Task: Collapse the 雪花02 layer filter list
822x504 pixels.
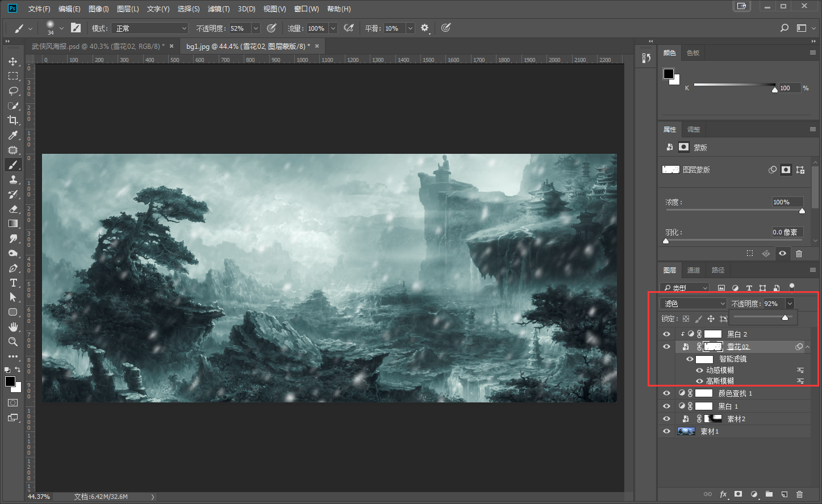Action: (x=807, y=347)
